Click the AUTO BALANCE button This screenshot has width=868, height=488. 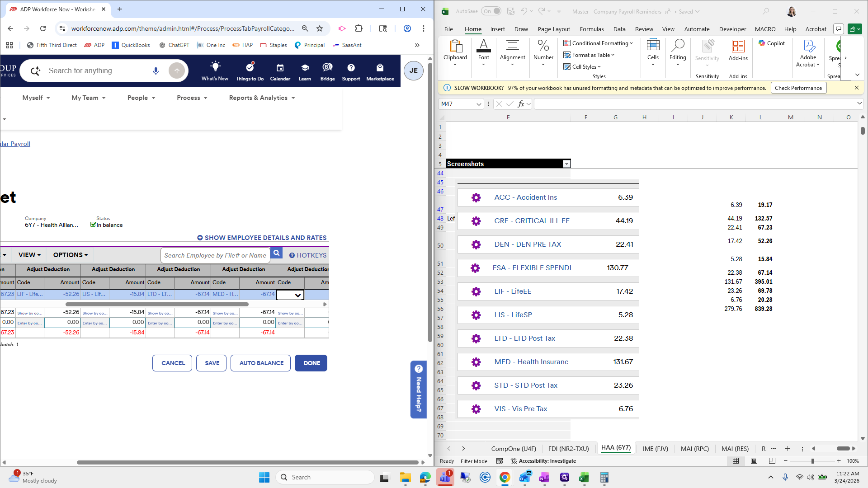(260, 363)
